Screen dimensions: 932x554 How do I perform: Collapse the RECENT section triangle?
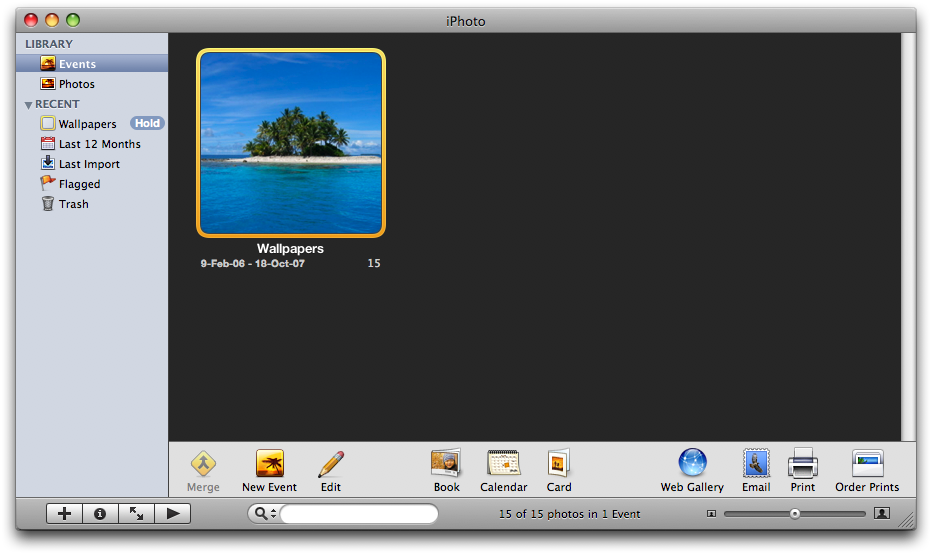click(29, 105)
